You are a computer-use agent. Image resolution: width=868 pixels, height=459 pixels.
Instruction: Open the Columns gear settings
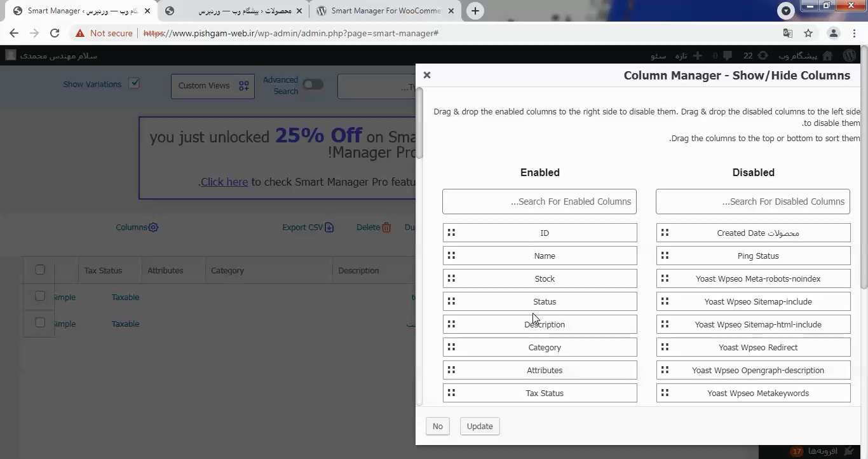[153, 228]
